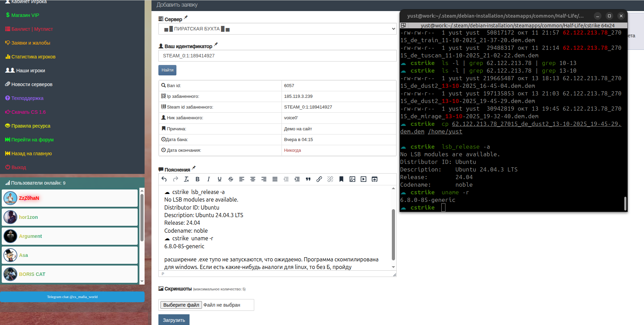The image size is (644, 325).
Task: Open the Telegram chat @cs_mafia_world link
Action: click(x=72, y=297)
